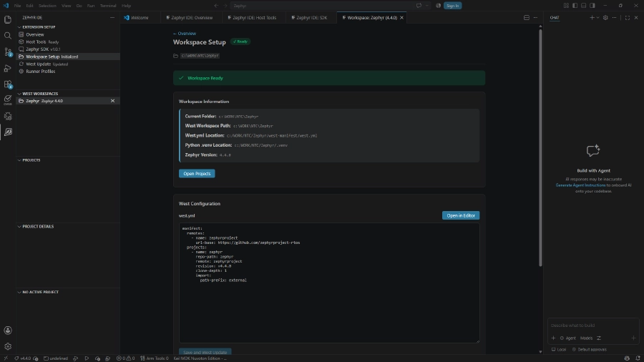This screenshot has width=644, height=362.
Task: Switch to Zephyr IDE: Host Tools tab
Action: [253, 18]
